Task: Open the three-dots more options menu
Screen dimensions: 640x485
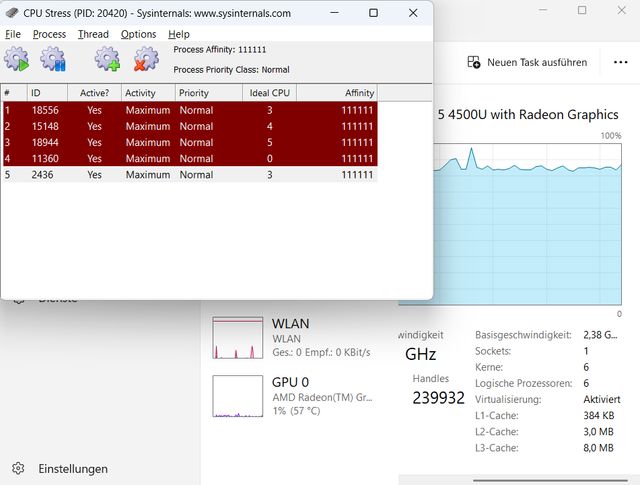Action: [x=620, y=62]
